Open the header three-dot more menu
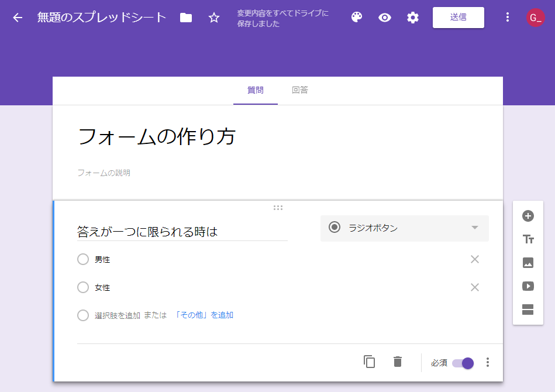Viewport: 555px width, 392px height. tap(508, 18)
